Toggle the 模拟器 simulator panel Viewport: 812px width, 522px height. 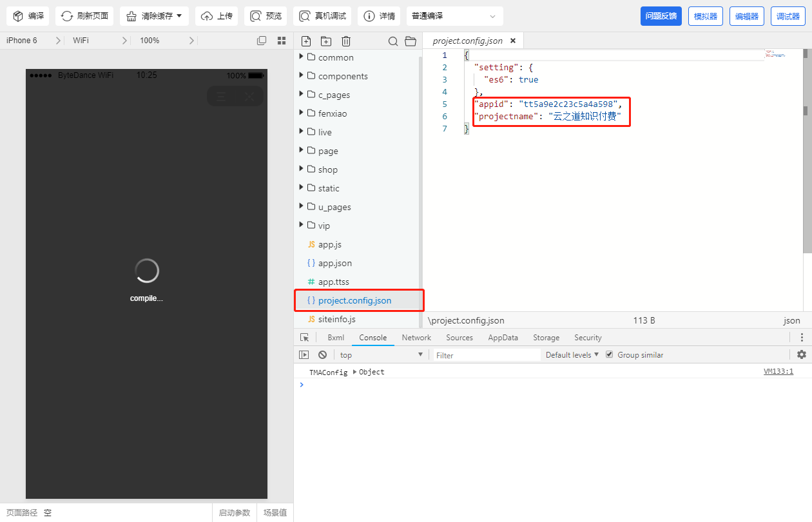click(x=706, y=16)
